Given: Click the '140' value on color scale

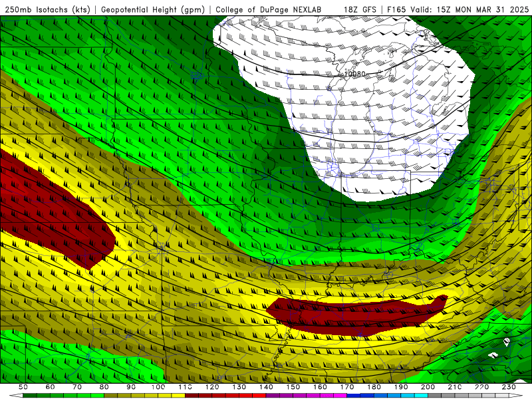Looking at the screenshot, I should click(x=266, y=387).
